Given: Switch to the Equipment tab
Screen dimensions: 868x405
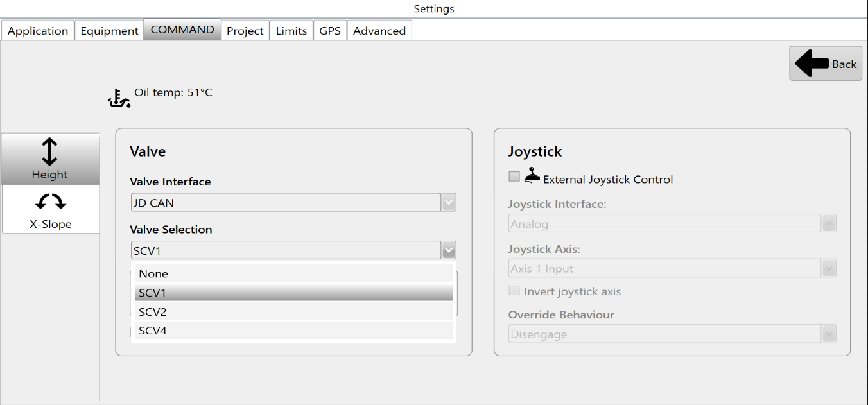Looking at the screenshot, I should pyautogui.click(x=109, y=30).
